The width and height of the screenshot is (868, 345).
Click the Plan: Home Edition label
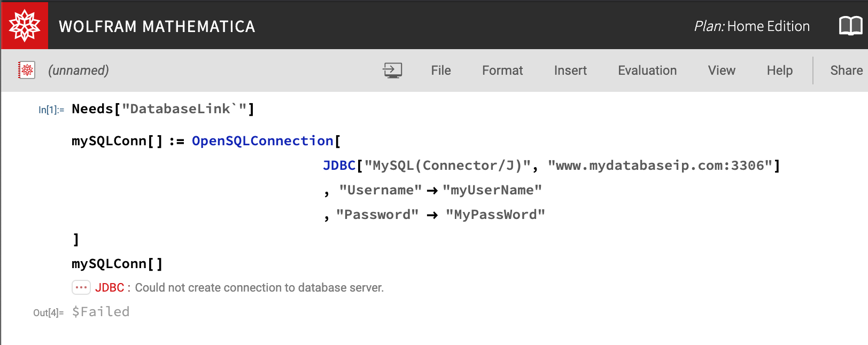pyautogui.click(x=752, y=26)
